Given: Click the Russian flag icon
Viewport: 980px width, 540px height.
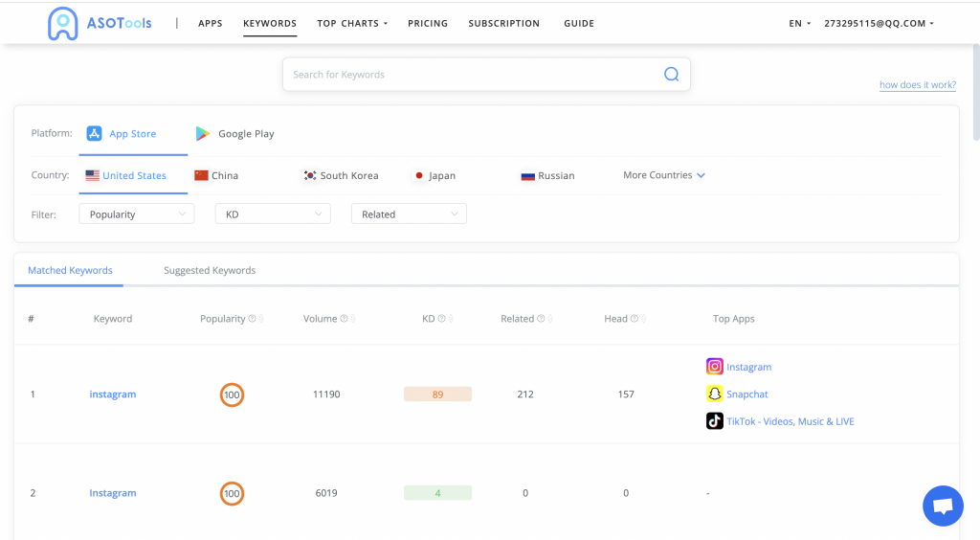Looking at the screenshot, I should 528,176.
